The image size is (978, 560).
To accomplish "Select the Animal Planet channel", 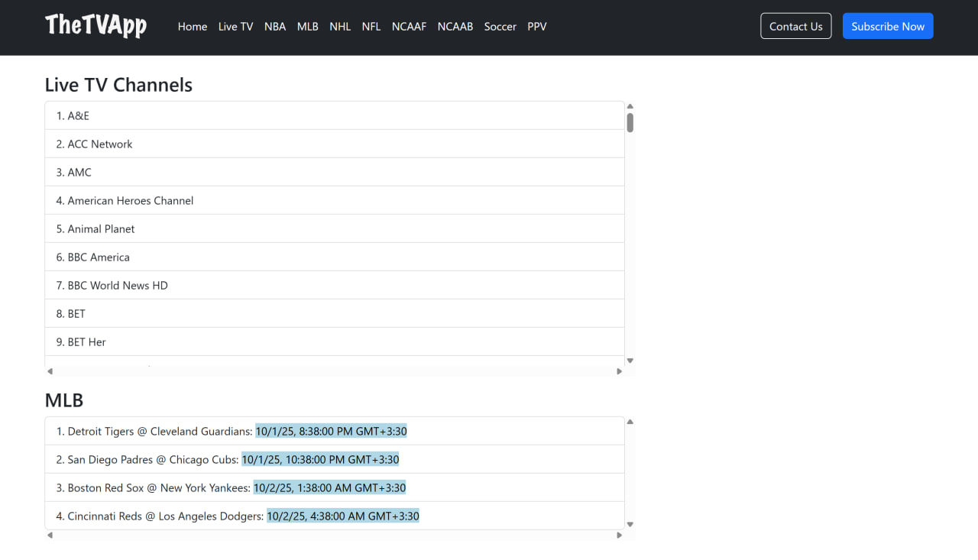I will pyautogui.click(x=101, y=229).
